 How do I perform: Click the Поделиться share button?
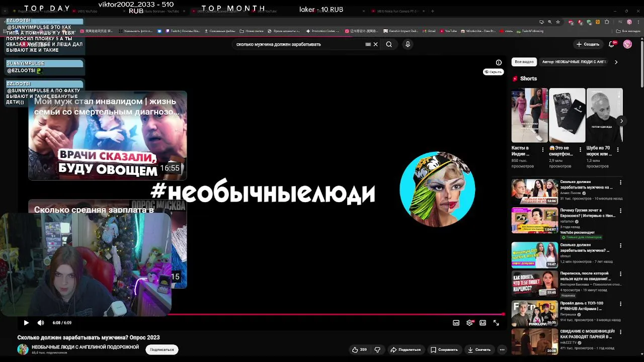click(x=406, y=349)
